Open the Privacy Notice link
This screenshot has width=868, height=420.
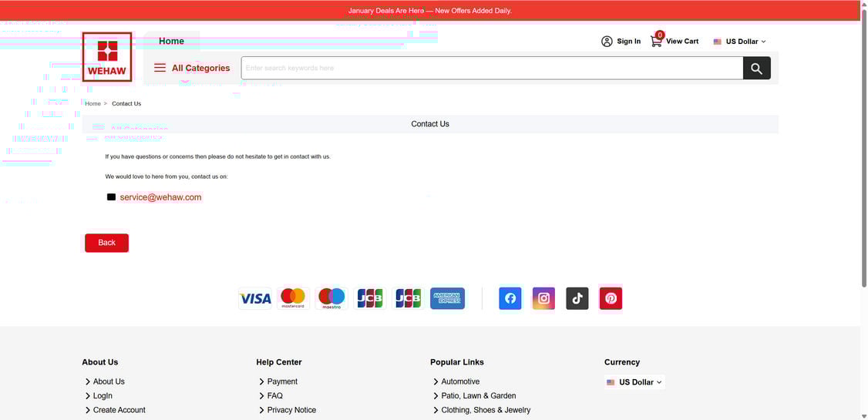tap(291, 411)
